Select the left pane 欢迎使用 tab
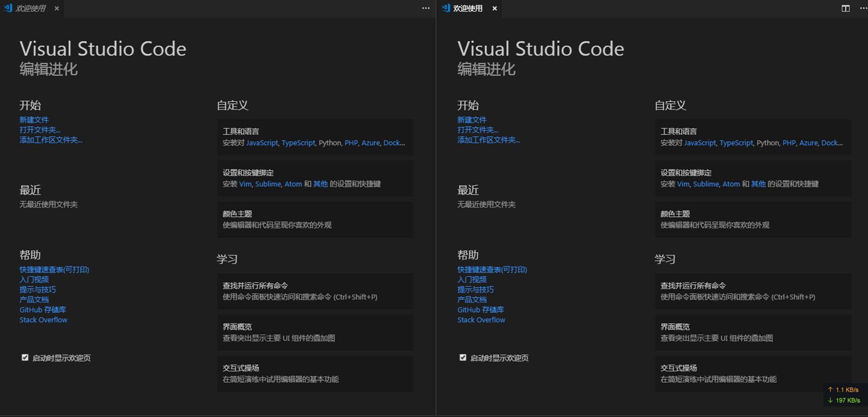 tap(32, 8)
